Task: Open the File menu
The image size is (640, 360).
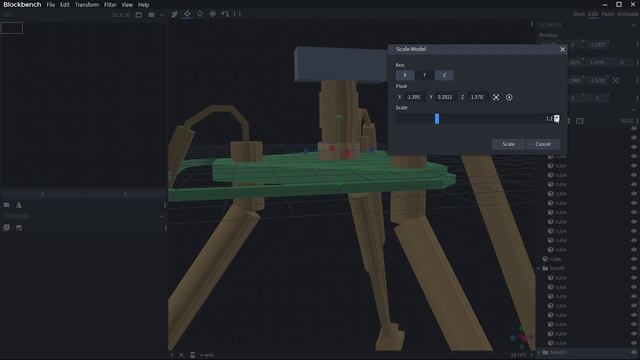Action: click(51, 5)
